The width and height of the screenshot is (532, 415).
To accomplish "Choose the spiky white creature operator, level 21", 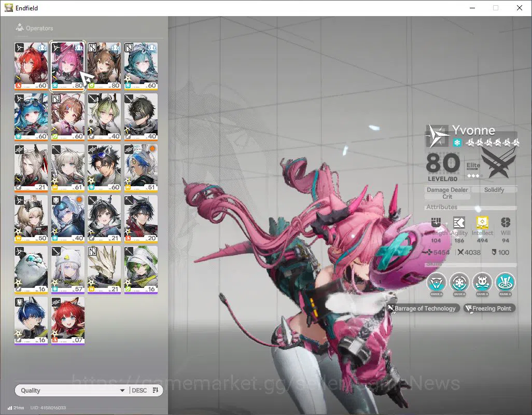I will pos(104,269).
